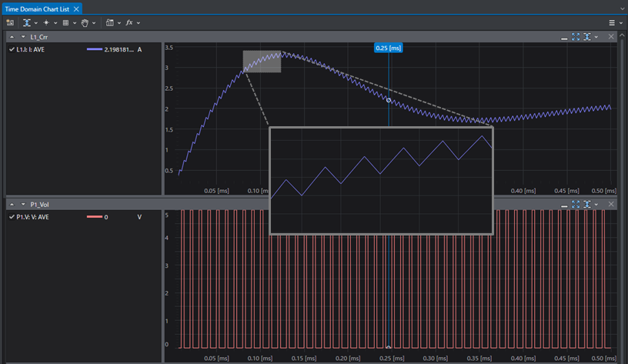Click the top toolbar vertical fit icon
This screenshot has height=364, width=628.
pos(27,23)
